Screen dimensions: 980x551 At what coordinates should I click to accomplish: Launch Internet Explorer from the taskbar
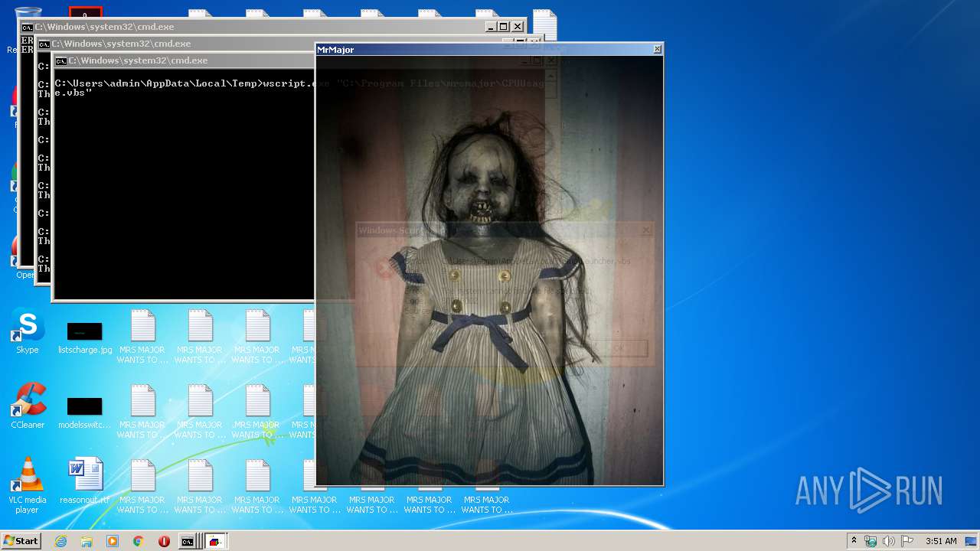coord(61,541)
